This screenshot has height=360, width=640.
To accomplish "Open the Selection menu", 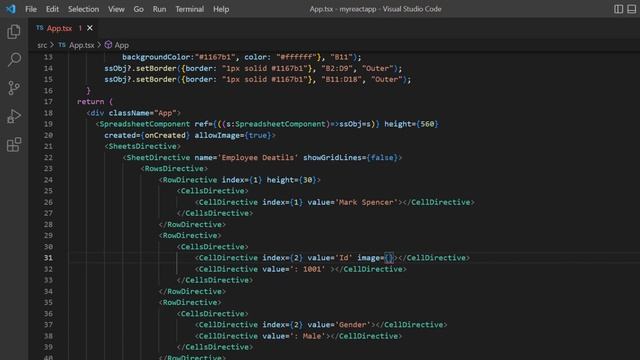I will tap(83, 9).
